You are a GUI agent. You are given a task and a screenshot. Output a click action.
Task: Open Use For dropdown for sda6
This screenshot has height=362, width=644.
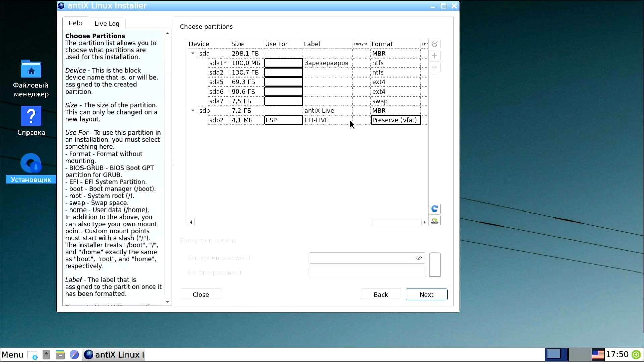point(283,92)
